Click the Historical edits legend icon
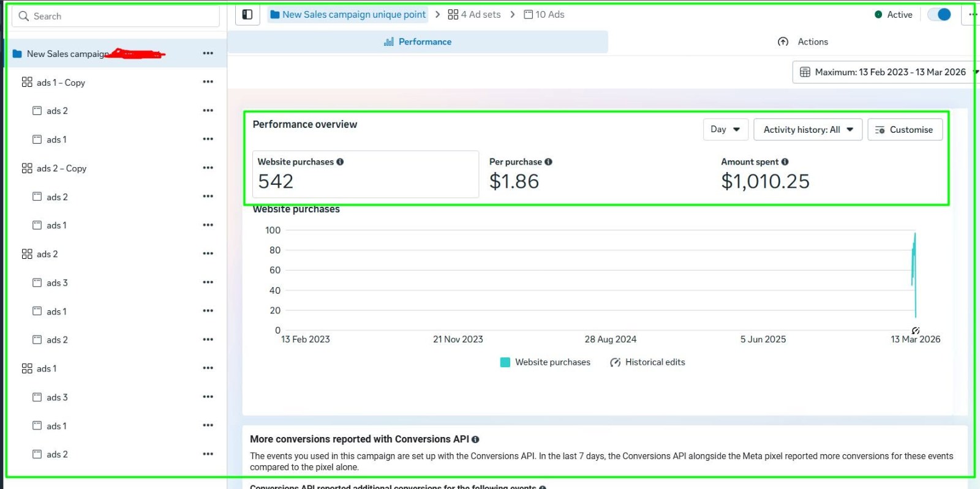Viewport: 980px width, 489px height. pyautogui.click(x=616, y=362)
